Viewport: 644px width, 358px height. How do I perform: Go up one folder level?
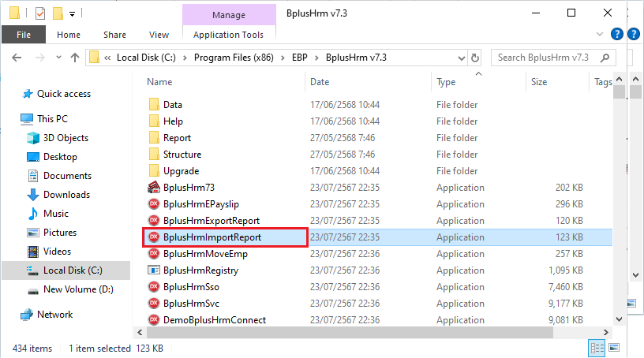75,58
